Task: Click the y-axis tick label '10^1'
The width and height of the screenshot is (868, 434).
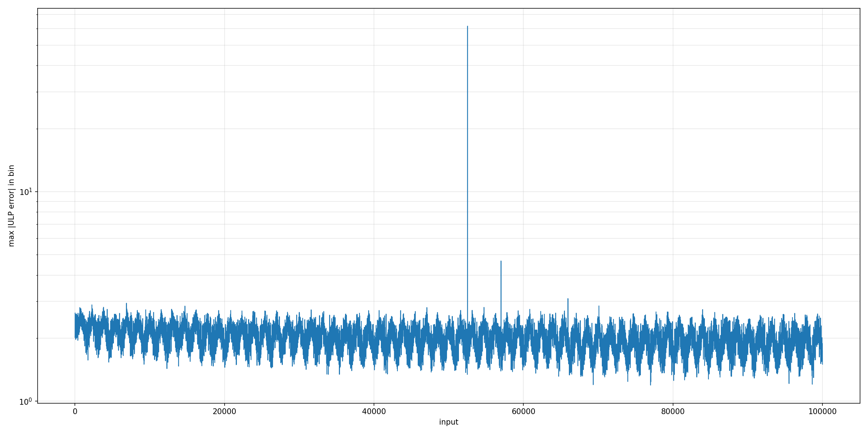Action: click(x=26, y=192)
